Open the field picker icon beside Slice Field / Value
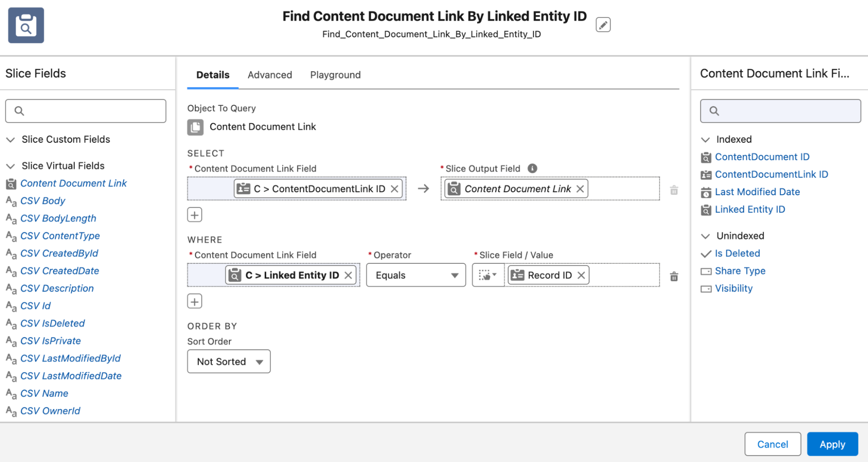Screen dimensions: 868x462 (487, 275)
